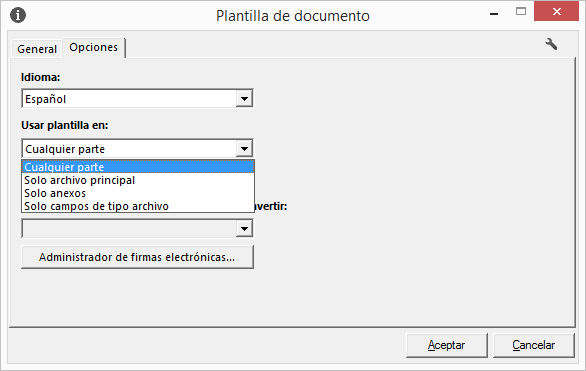Open the wrench settings icon

551,44
